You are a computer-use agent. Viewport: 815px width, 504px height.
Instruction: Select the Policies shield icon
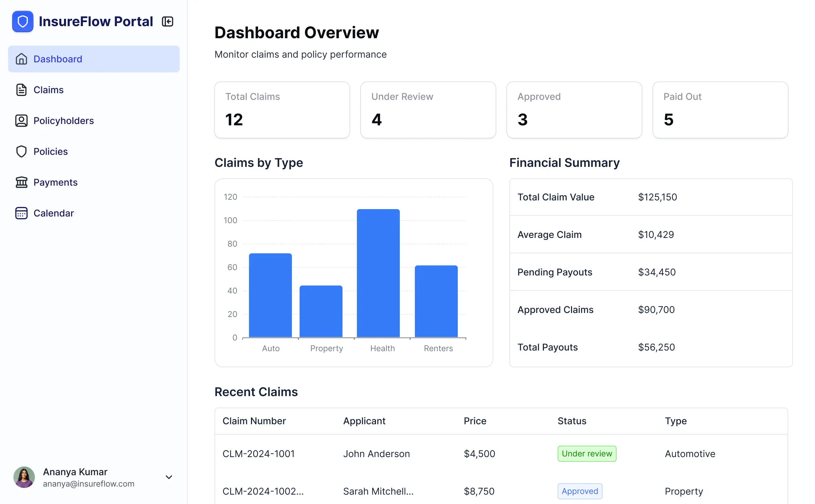21,151
